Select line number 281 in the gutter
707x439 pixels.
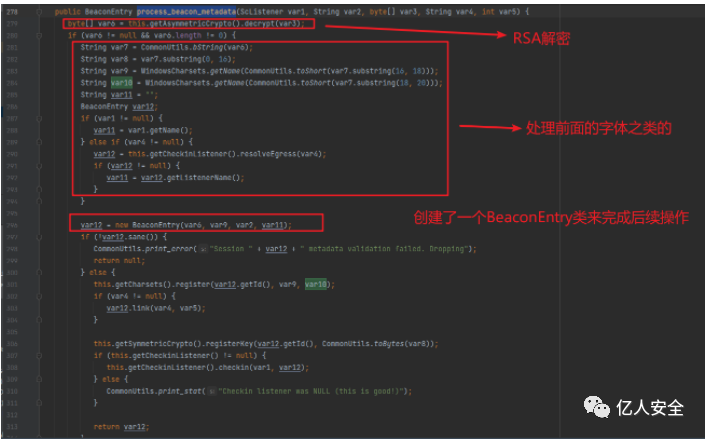[x=12, y=47]
